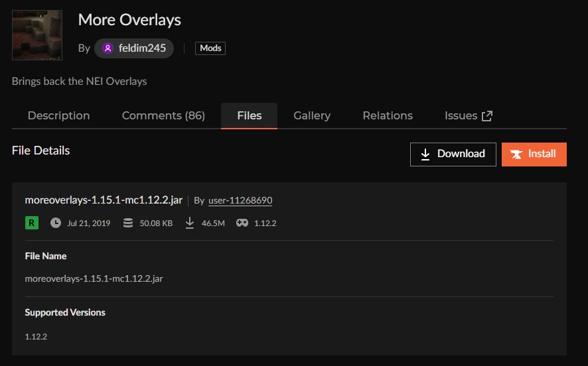Screen dimensions: 588x366
Task: Open the Issues external link tab
Action: click(468, 116)
